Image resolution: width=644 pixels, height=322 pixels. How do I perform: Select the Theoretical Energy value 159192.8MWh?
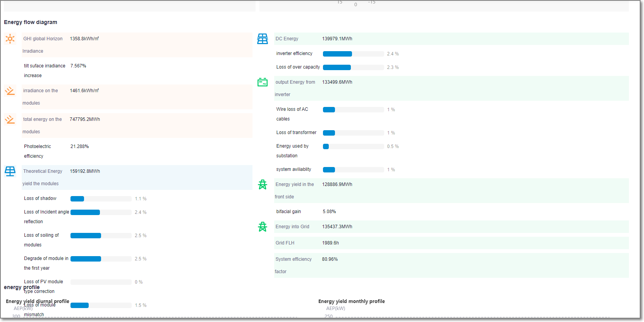85,171
